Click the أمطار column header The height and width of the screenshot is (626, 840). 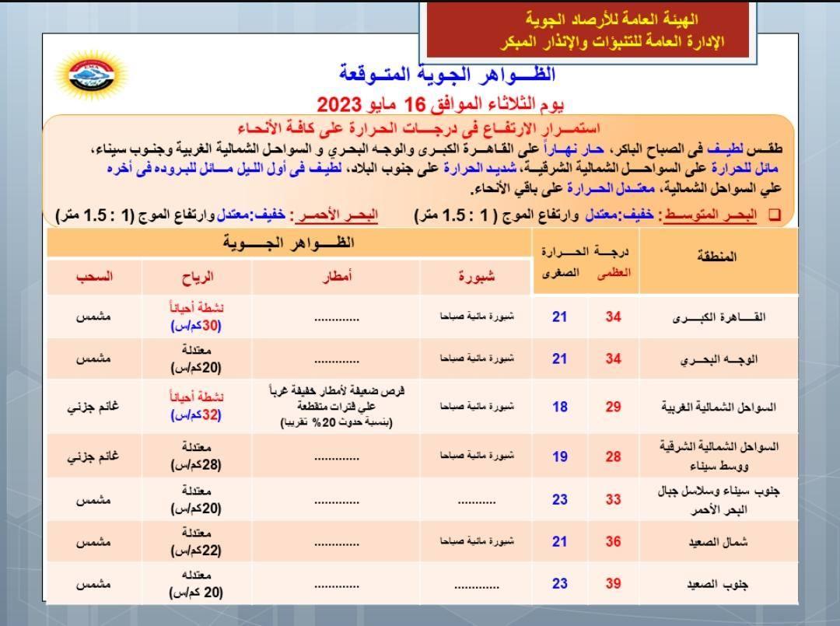pyautogui.click(x=336, y=276)
